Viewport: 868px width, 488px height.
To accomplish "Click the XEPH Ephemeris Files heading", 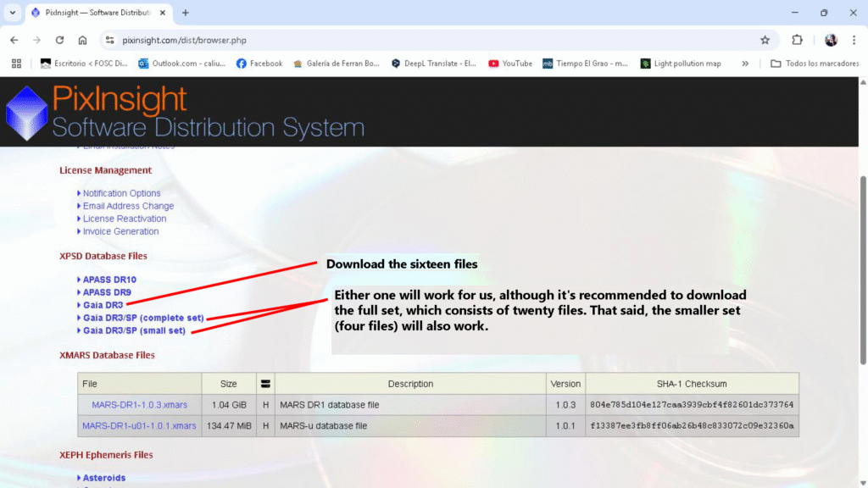I will click(106, 455).
